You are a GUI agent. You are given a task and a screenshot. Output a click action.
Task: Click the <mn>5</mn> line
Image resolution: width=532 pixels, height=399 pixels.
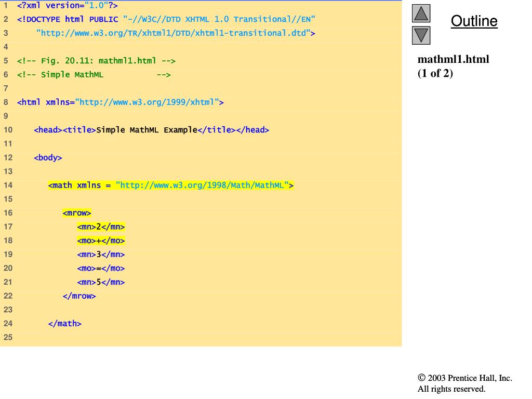pyautogui.click(x=101, y=282)
